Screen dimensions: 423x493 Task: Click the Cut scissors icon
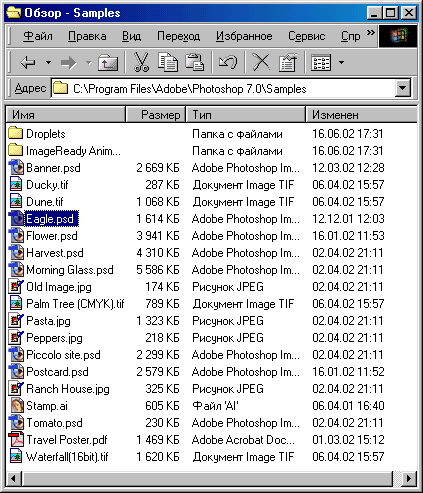(141, 62)
